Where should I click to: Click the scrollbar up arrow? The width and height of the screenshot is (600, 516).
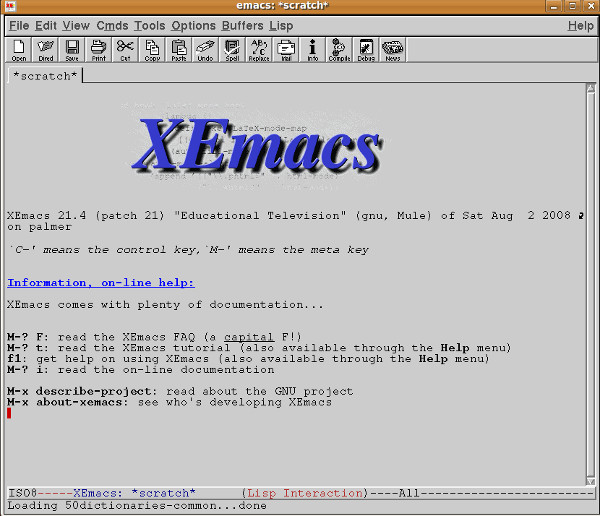coord(590,88)
